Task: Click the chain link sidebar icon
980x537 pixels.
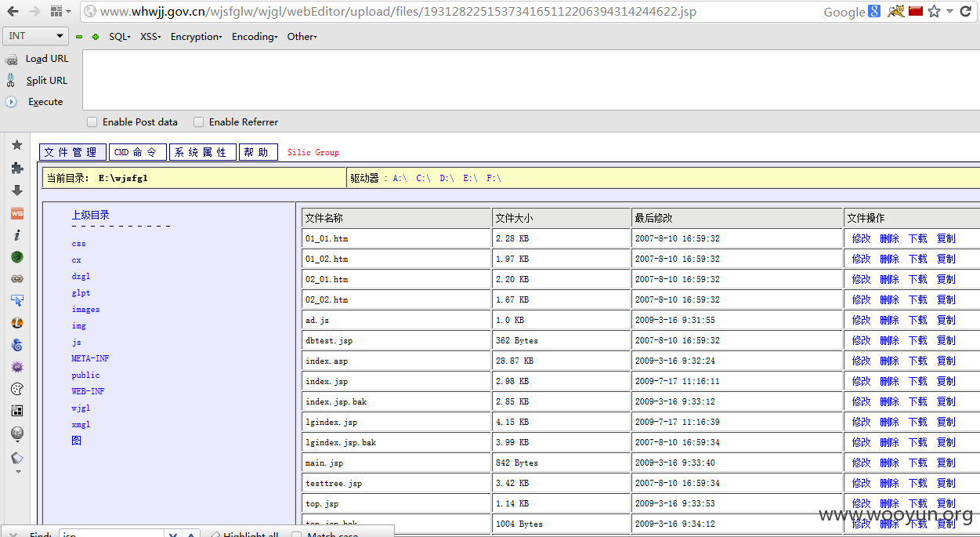Action: click(16, 278)
